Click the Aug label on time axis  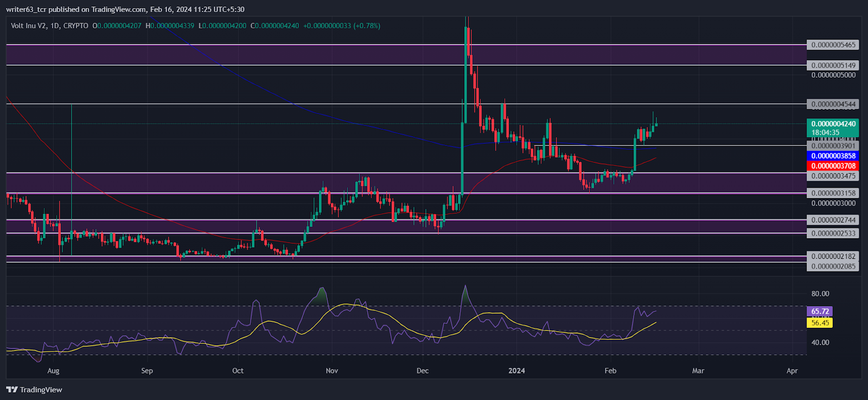[x=53, y=371]
